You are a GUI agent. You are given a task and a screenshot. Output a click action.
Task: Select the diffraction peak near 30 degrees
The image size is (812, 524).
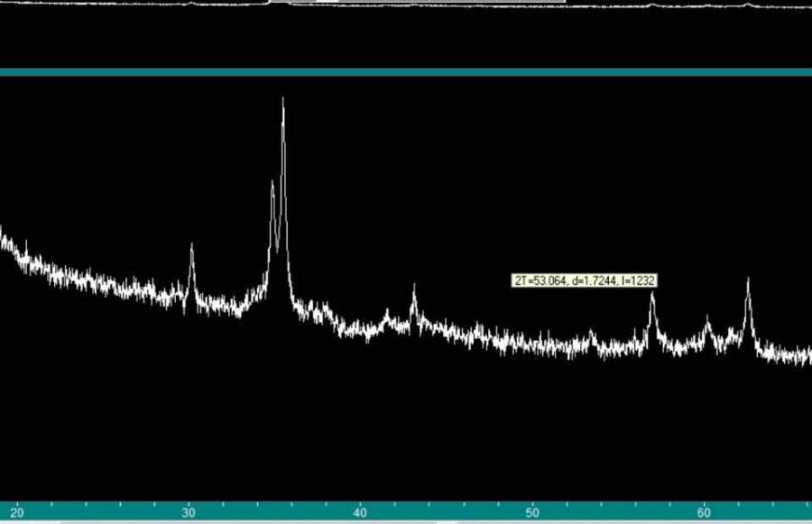(191, 246)
